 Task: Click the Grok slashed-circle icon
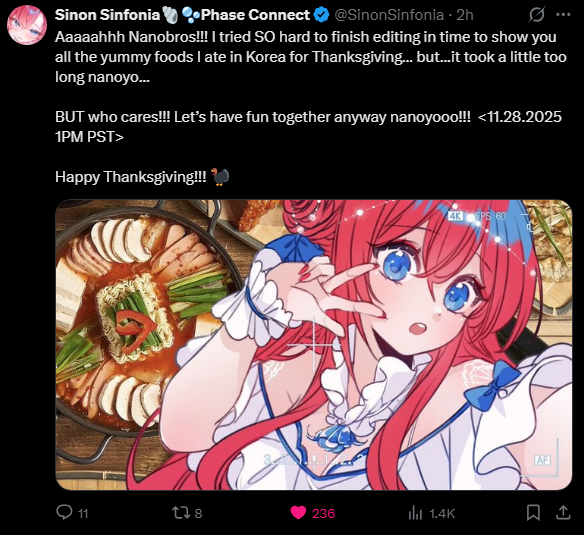[x=537, y=15]
